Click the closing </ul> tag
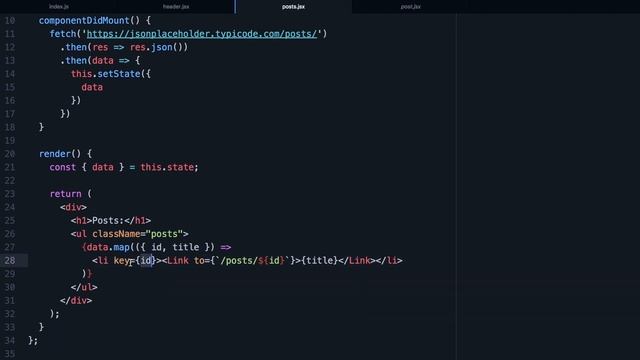 click(84, 287)
